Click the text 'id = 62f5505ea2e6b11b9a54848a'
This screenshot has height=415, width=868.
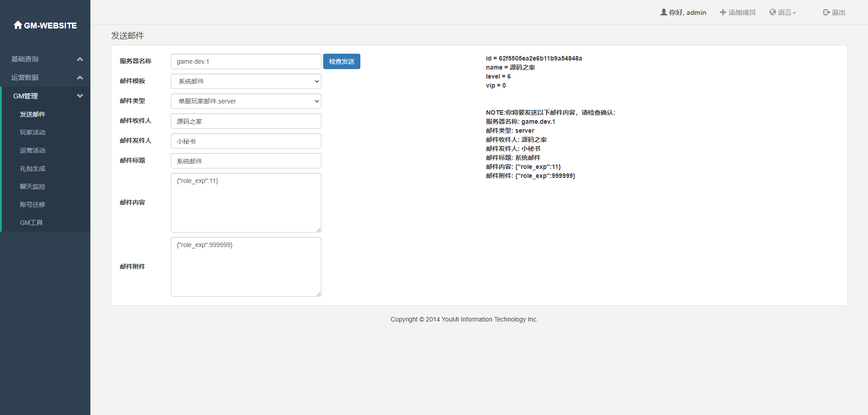pyautogui.click(x=534, y=58)
